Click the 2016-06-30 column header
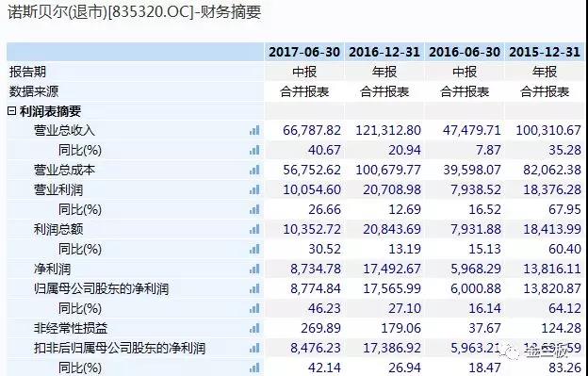 [x=465, y=52]
